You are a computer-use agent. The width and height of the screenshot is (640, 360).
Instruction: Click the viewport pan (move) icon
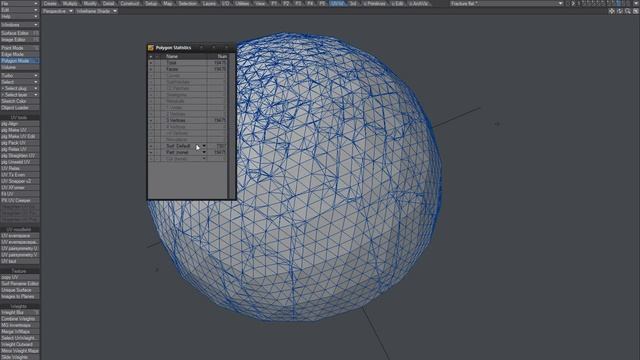[611, 11]
